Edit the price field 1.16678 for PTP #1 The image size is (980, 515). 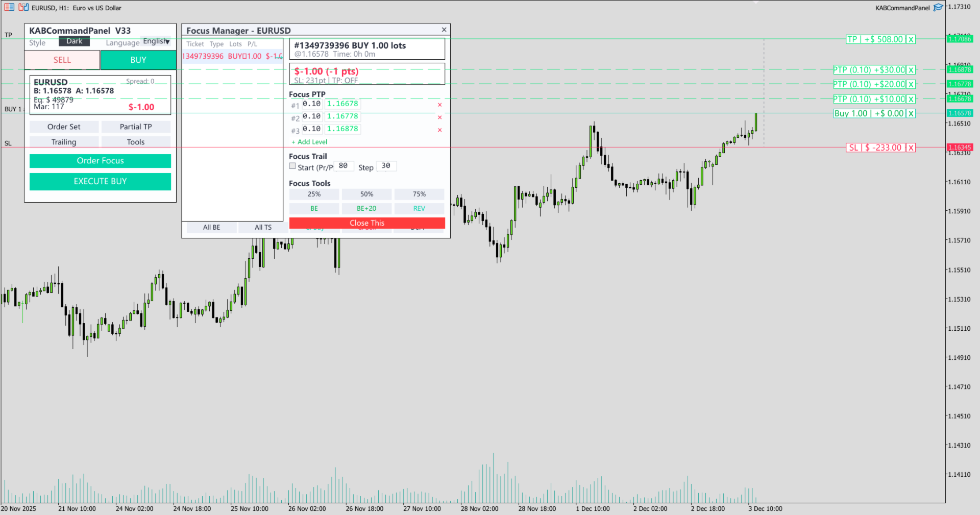342,104
